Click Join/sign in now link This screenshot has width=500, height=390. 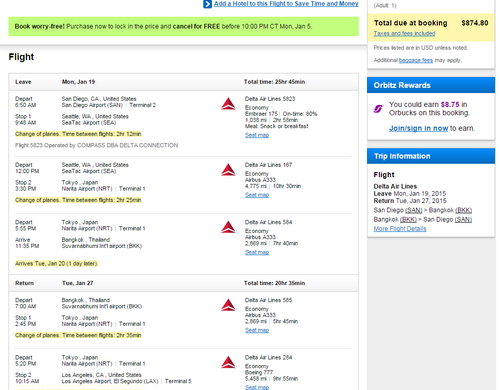[418, 128]
